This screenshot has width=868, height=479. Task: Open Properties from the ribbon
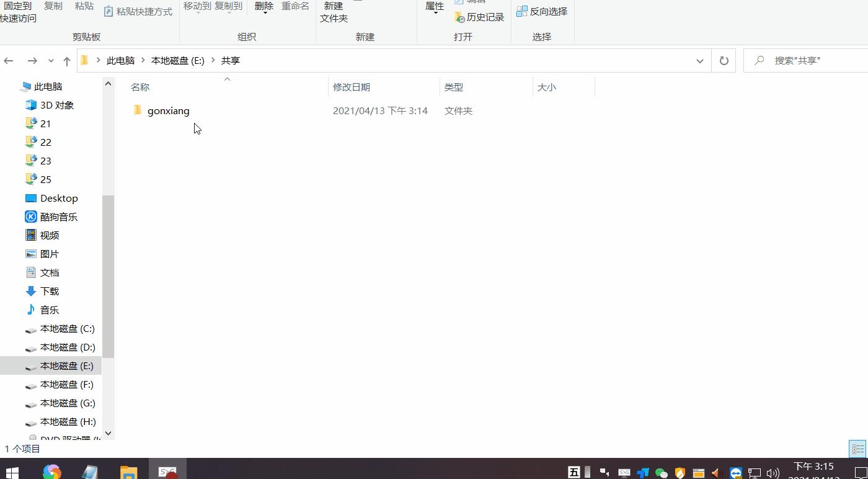tap(434, 5)
